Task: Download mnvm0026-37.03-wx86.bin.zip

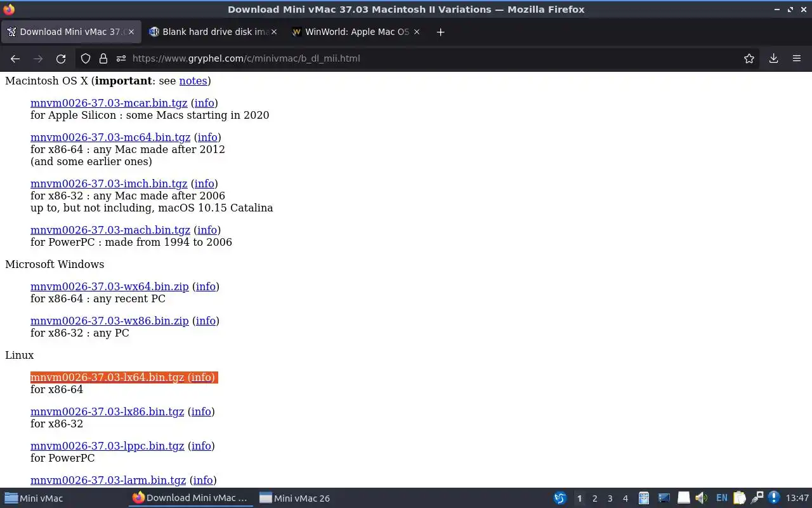Action: coord(110,321)
